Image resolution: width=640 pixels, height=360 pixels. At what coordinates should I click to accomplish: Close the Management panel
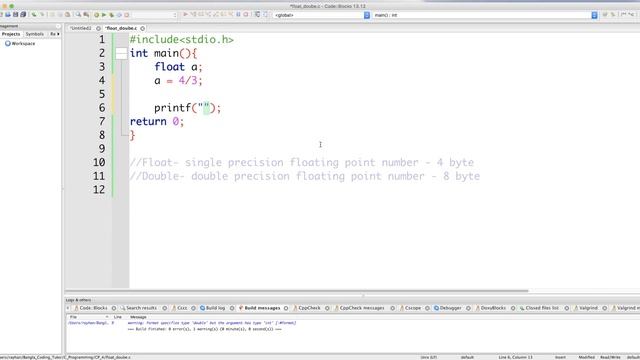click(x=58, y=26)
